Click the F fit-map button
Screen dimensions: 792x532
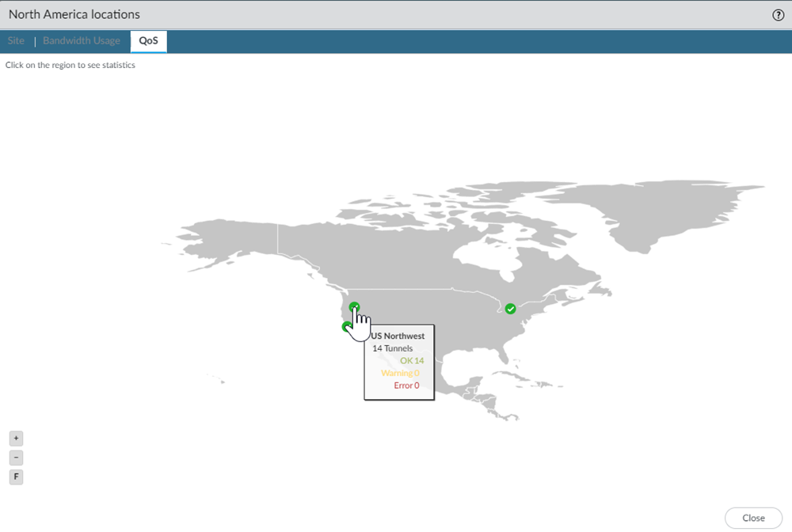[x=16, y=477]
